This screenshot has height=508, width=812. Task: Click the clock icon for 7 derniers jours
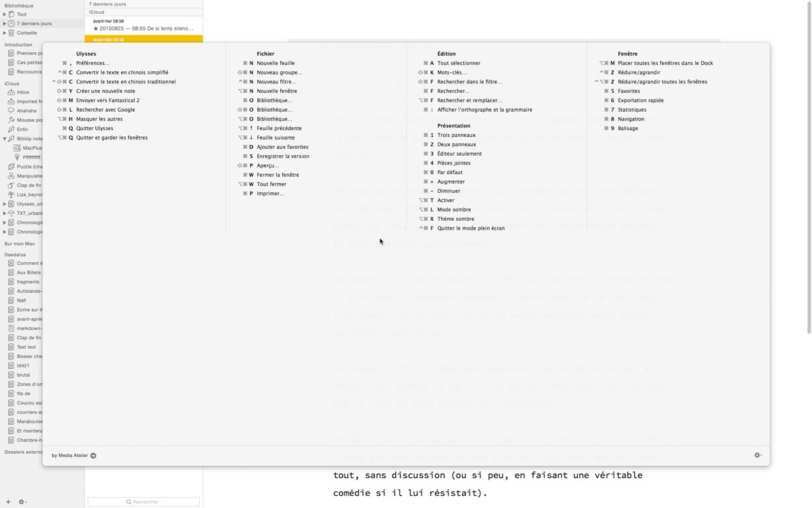pos(12,24)
